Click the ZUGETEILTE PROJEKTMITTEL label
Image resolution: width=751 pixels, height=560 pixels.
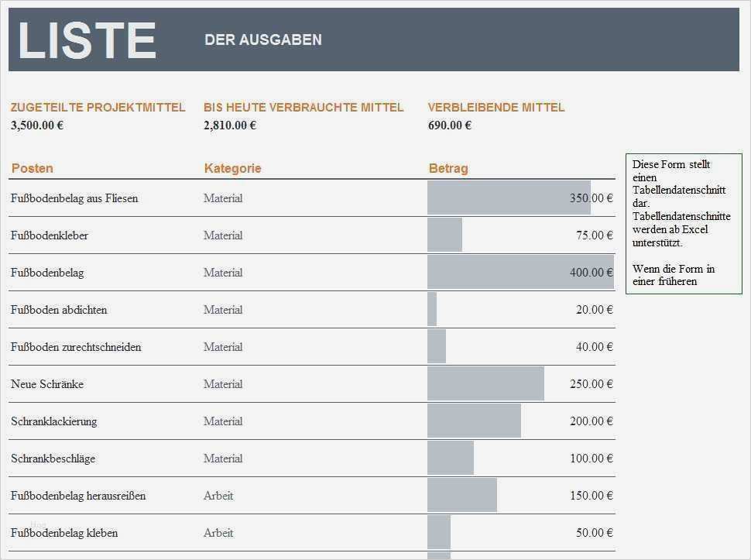pos(98,108)
